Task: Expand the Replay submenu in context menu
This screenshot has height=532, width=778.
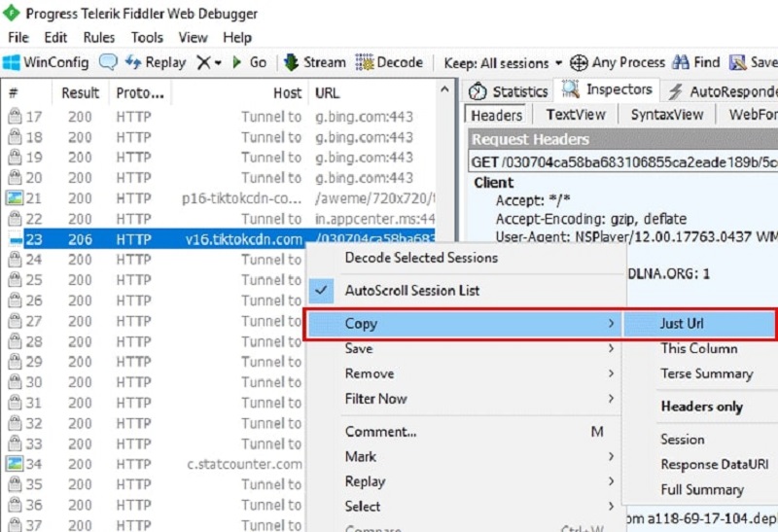Action: click(464, 481)
